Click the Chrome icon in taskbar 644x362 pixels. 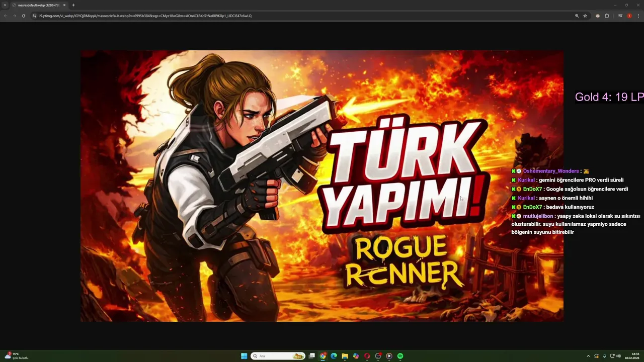point(323,356)
